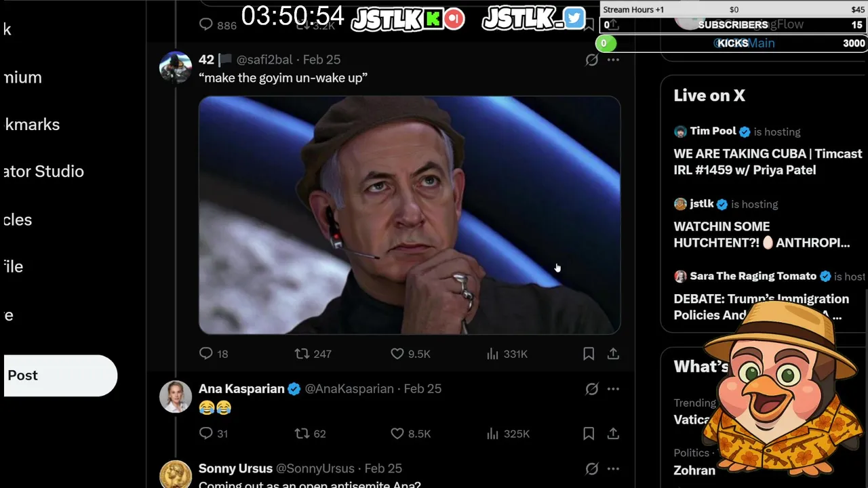The image size is (868, 488).
Task: Open more options on @safi2bal post
Action: (x=614, y=60)
